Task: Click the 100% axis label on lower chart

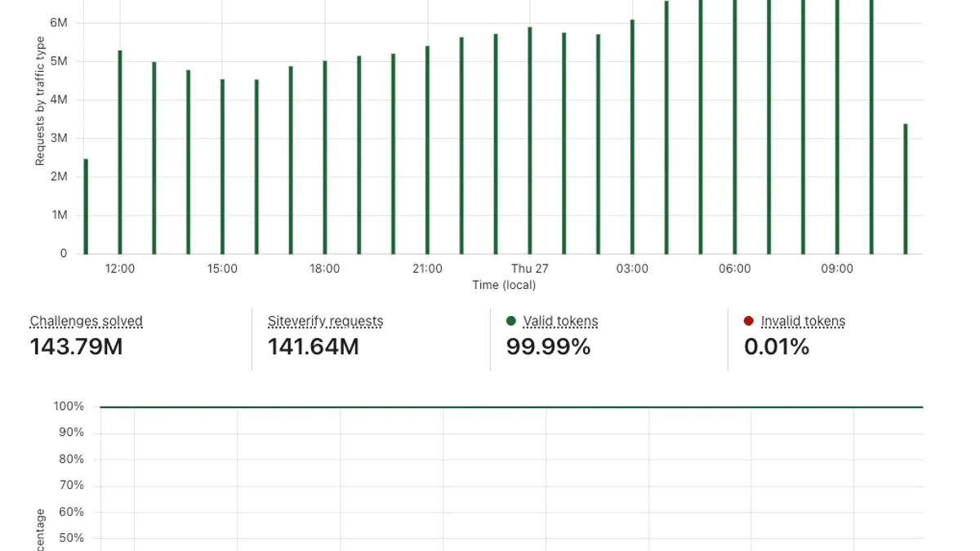Action: (x=69, y=407)
